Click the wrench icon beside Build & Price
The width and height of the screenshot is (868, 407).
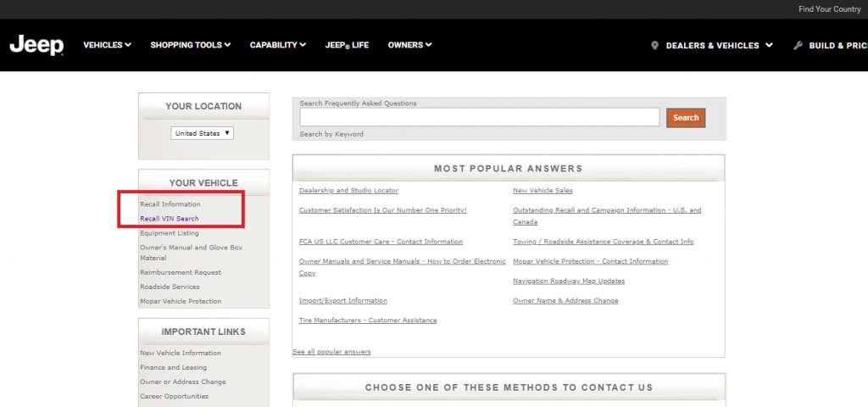798,46
